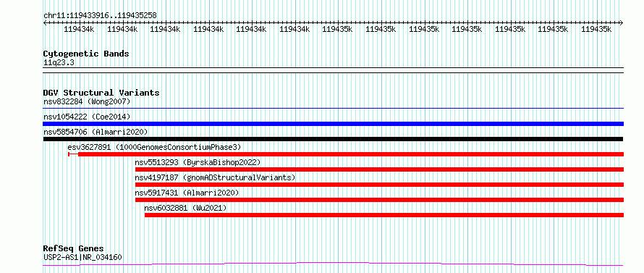Click the nsv5513293 (ByrskaBishop2022) label
This screenshot has width=644, height=273.
(198, 162)
